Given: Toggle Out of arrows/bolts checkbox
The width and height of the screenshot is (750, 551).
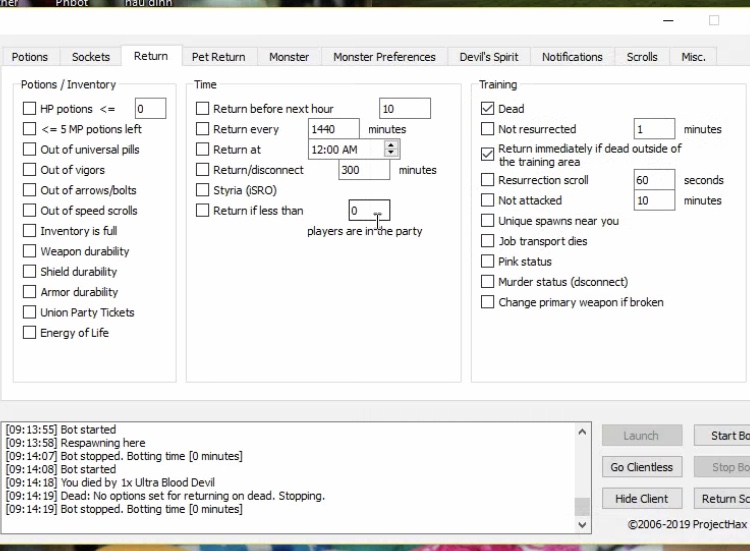Looking at the screenshot, I should tap(30, 190).
